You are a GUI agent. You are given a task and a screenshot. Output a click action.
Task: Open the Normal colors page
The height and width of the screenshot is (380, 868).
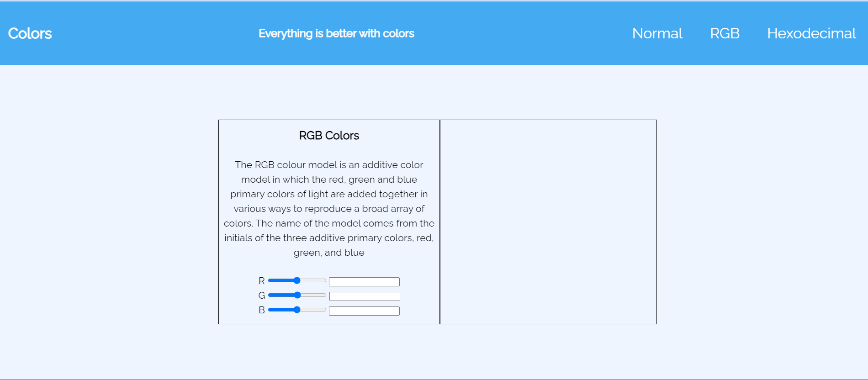[657, 33]
